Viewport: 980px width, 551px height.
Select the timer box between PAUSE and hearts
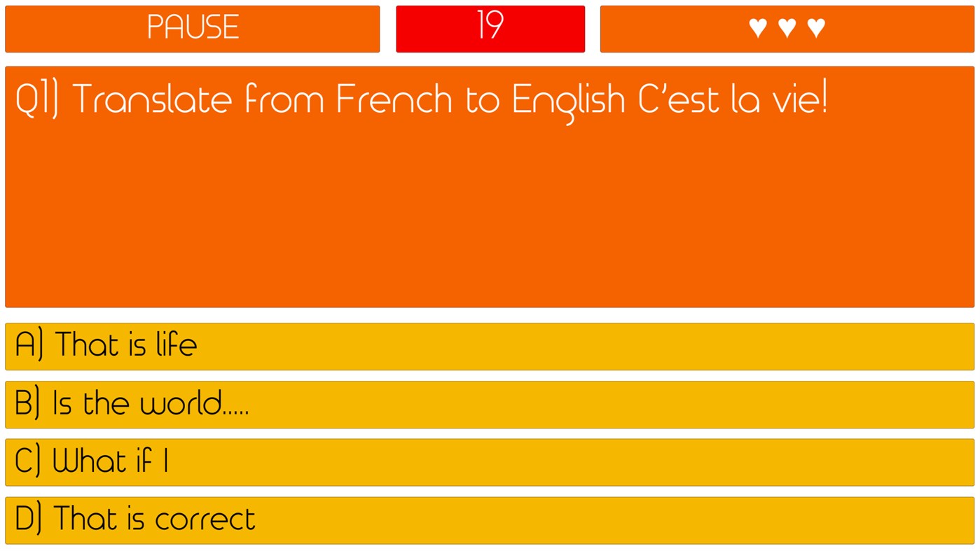click(x=490, y=28)
